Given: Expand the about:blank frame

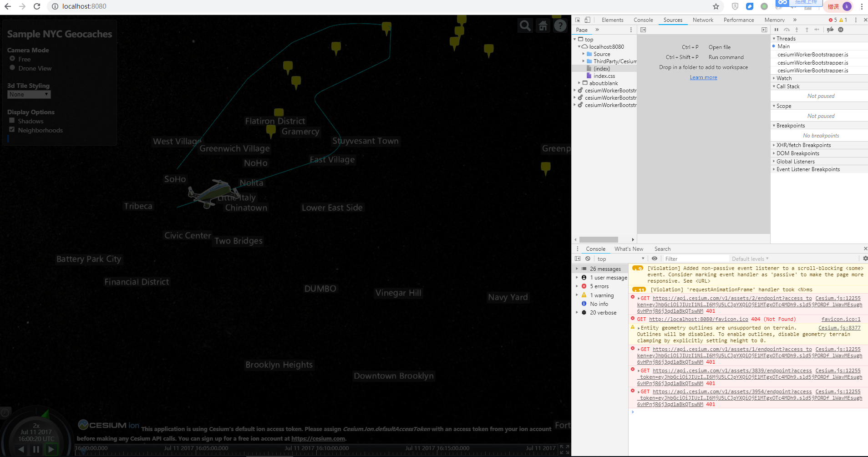Looking at the screenshot, I should (579, 83).
